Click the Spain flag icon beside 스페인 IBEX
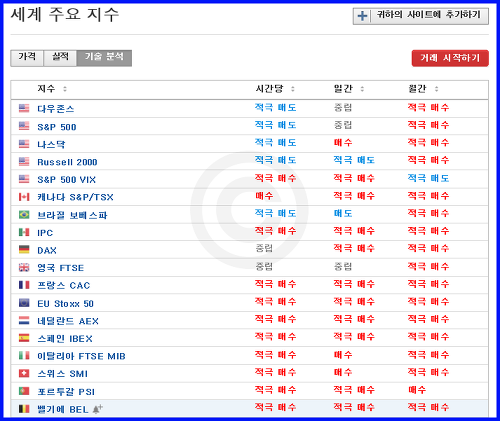 [x=24, y=338]
